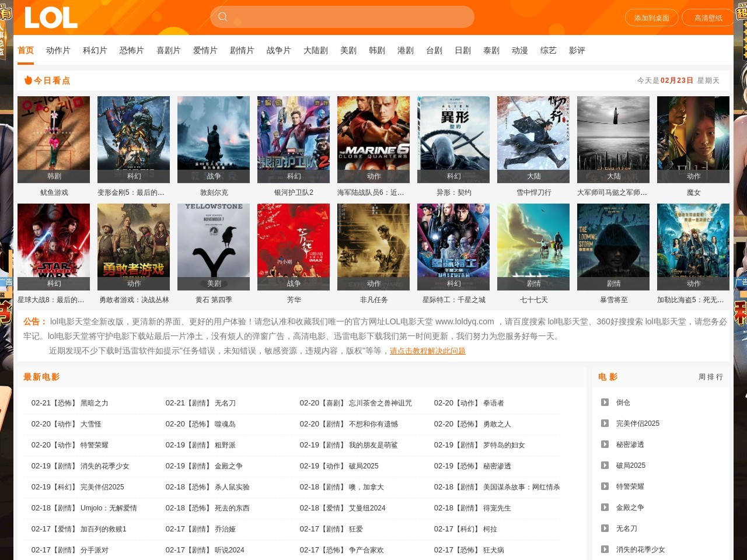
Task: Open the 我的朋友是萌鲨 link
Action: (x=373, y=445)
